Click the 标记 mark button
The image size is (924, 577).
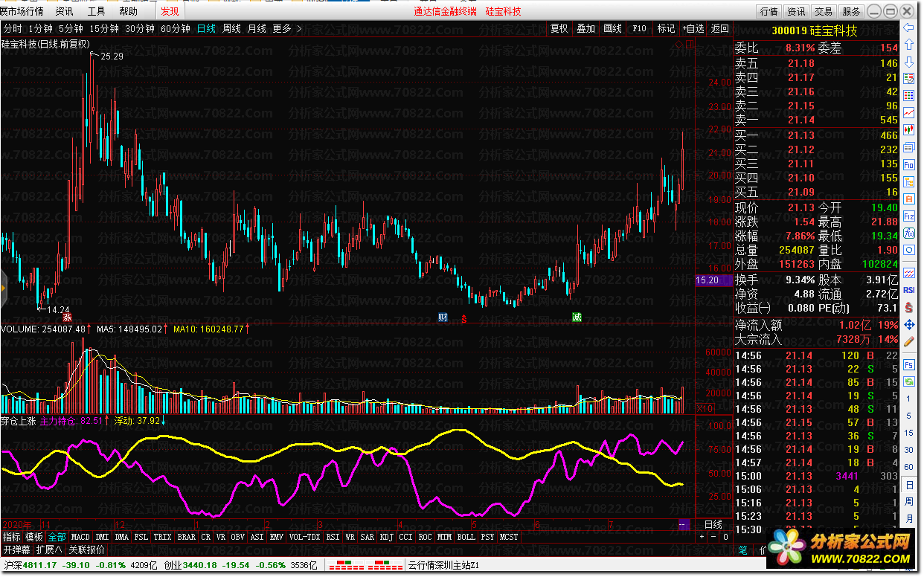(666, 28)
